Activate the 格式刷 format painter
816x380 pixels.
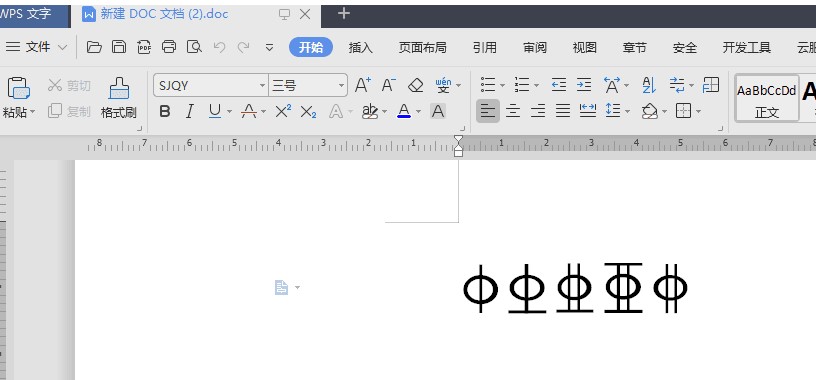119,98
